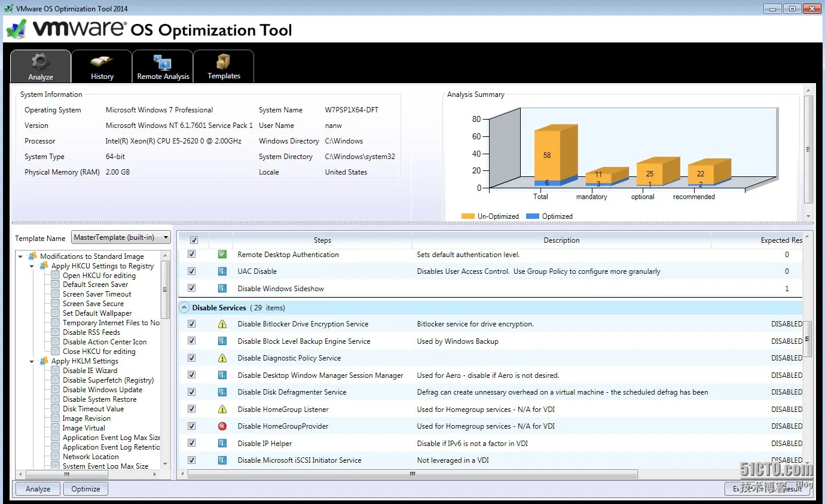Click the steps list vertical scrollbar thumb

coord(807,339)
